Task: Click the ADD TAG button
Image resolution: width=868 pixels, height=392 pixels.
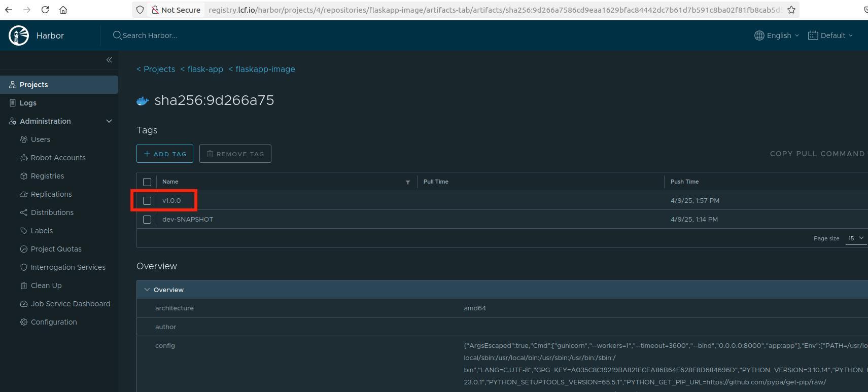Action: pos(165,154)
